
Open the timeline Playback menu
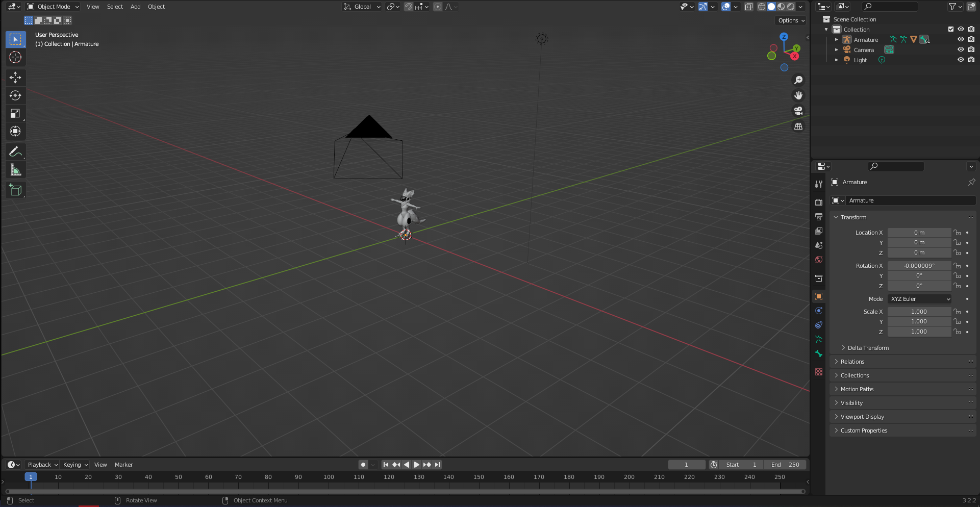pos(43,465)
